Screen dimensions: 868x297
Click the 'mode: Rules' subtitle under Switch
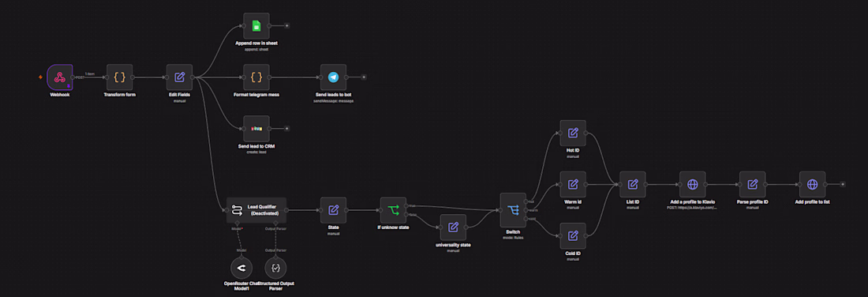(x=513, y=237)
